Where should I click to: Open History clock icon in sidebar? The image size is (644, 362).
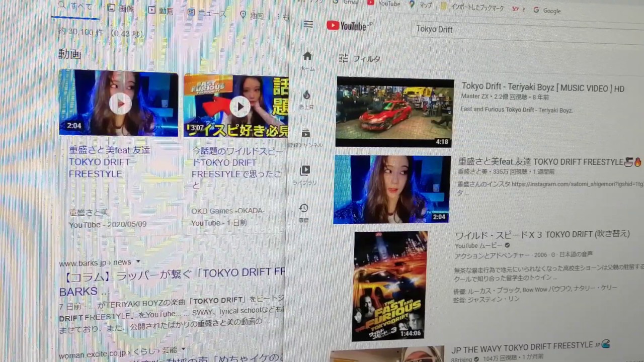pyautogui.click(x=303, y=208)
